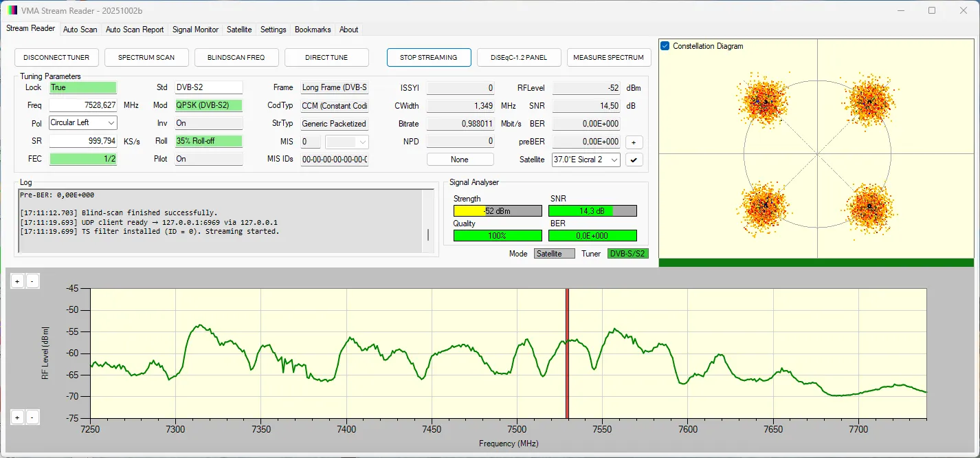The image size is (980, 458).
Task: Click the BLINDSCAN FREQ button
Action: 236,57
